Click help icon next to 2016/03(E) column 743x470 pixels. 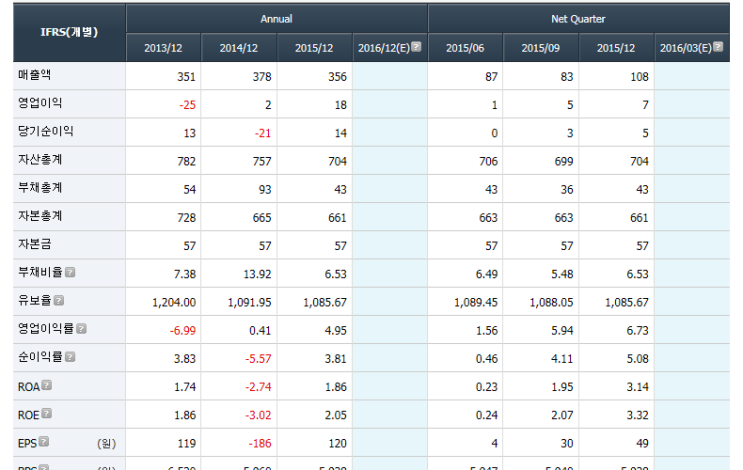point(718,46)
